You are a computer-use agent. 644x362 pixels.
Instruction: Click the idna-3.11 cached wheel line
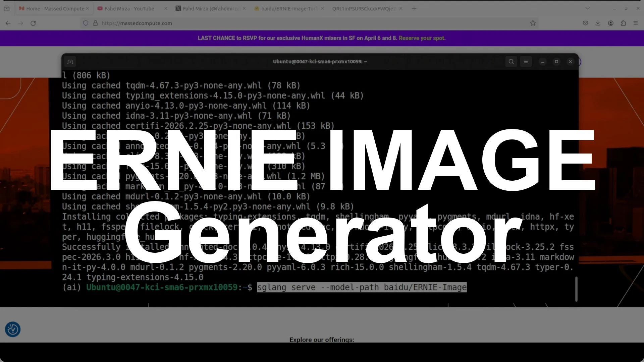pyautogui.click(x=176, y=116)
